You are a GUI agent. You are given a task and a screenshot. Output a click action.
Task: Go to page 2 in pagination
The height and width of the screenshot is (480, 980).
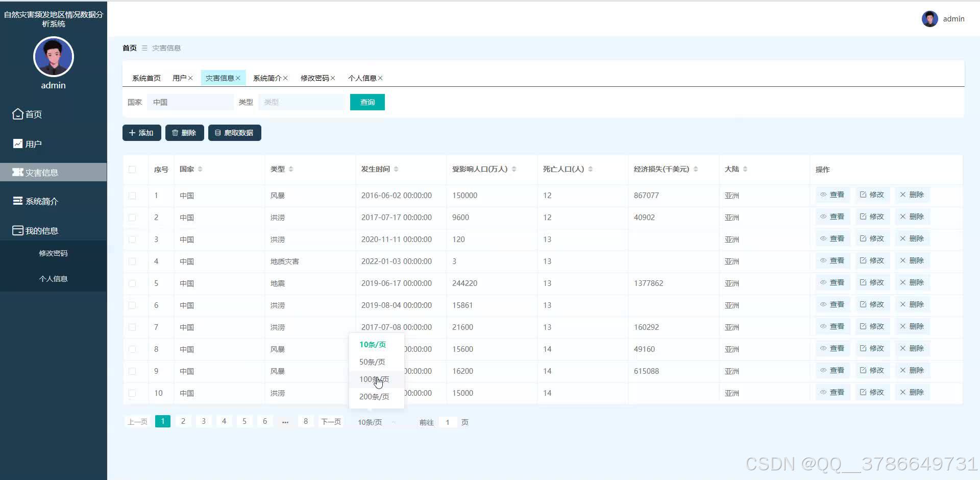(183, 421)
